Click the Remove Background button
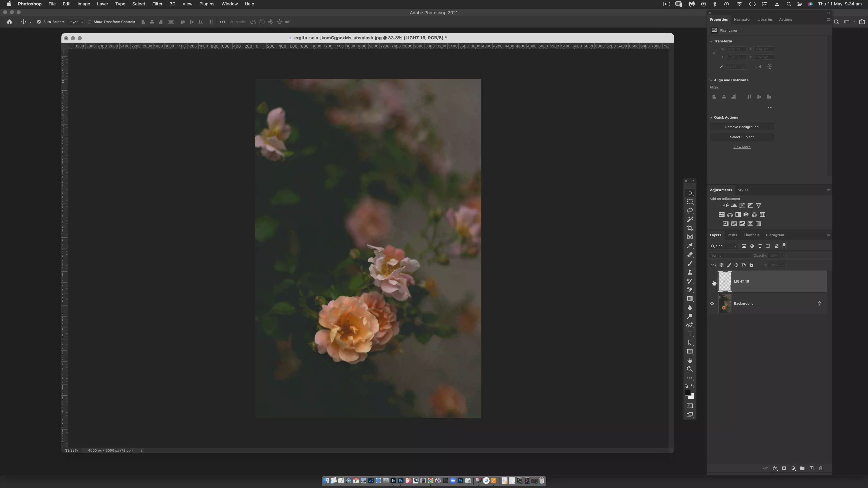868x488 pixels. point(742,127)
